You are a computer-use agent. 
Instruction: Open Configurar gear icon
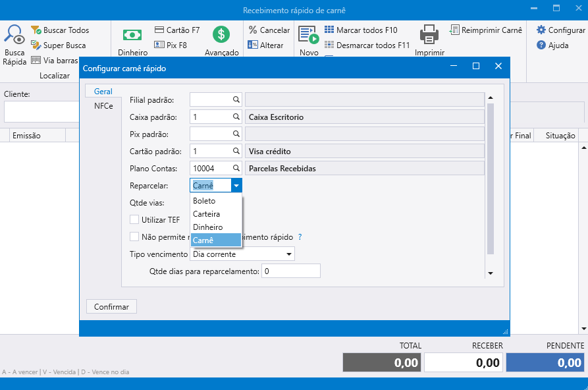541,30
